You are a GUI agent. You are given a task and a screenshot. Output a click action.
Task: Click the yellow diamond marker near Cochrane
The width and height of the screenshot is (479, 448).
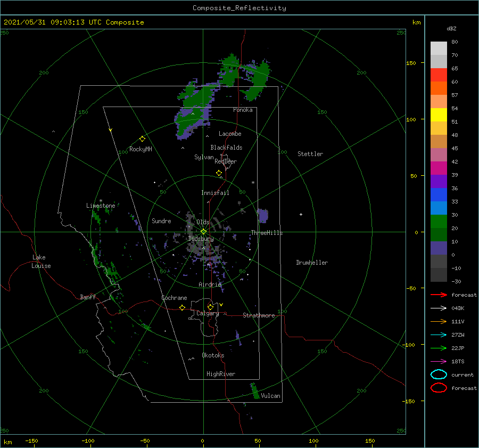[182, 307]
